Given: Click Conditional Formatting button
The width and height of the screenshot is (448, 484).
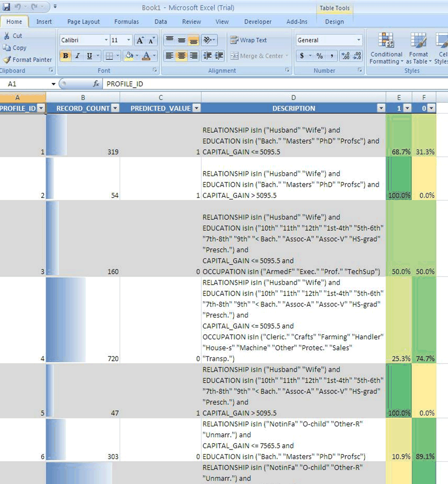Looking at the screenshot, I should 386,49.
